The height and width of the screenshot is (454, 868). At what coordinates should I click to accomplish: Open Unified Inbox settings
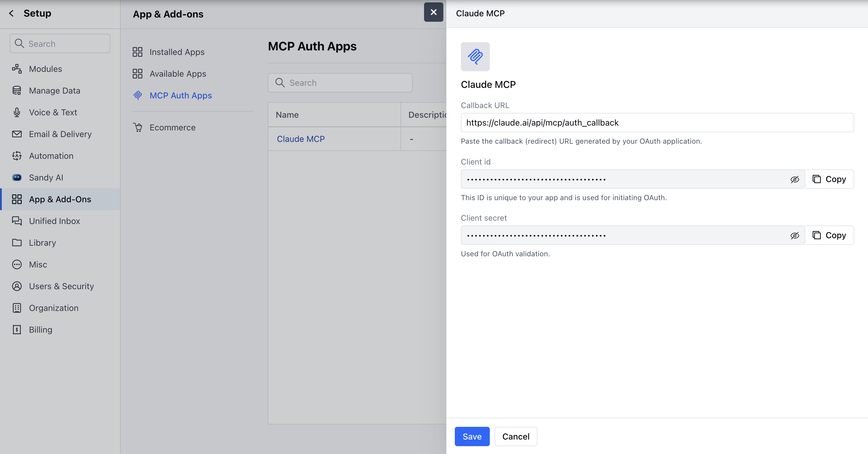[x=60, y=221]
